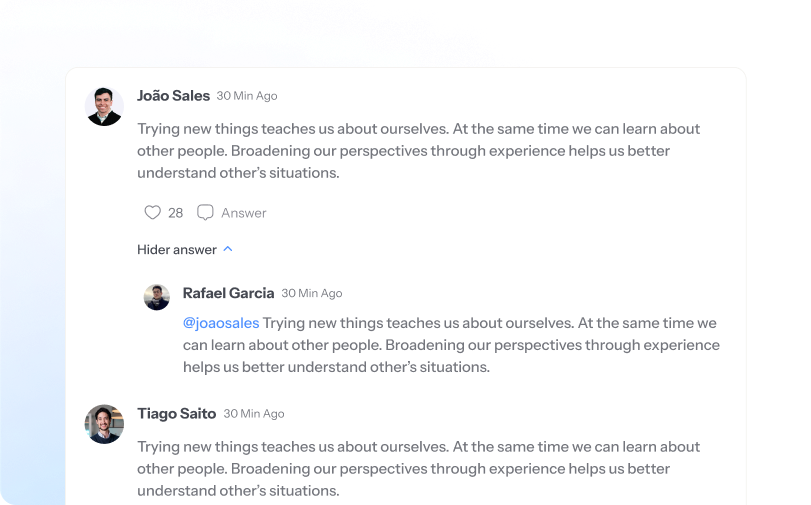Click the gradient background outside comment card
The width and height of the screenshot is (811, 505).
point(30,300)
